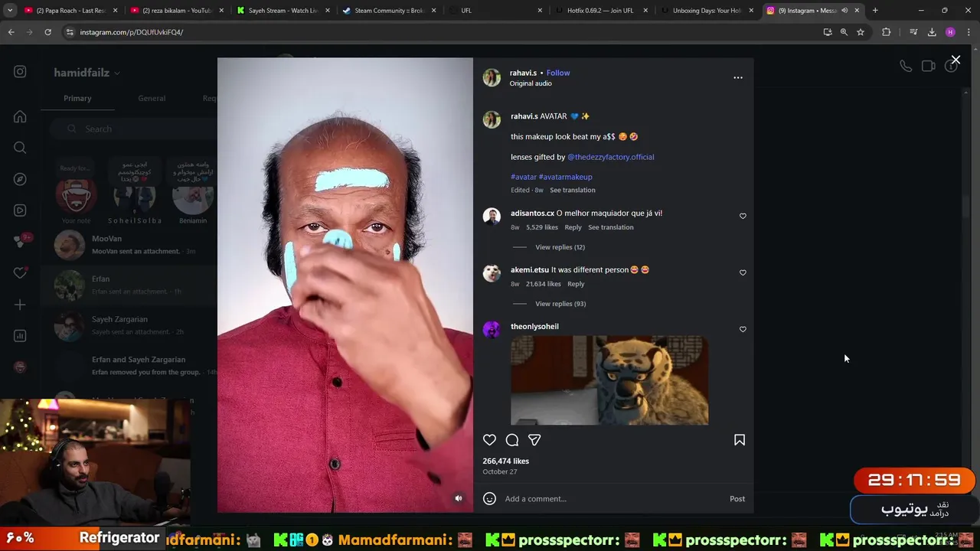The width and height of the screenshot is (980, 551).
Task: Bookmark this page with the star icon
Action: pyautogui.click(x=861, y=32)
